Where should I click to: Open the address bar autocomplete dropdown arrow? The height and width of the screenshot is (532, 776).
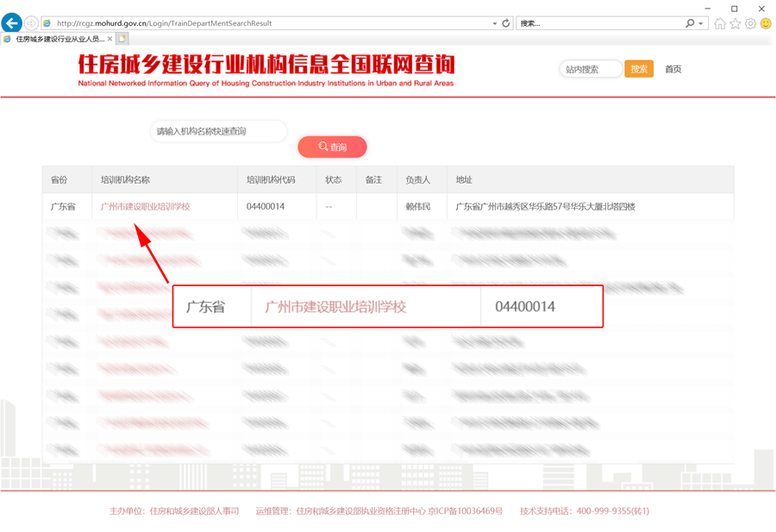[494, 23]
